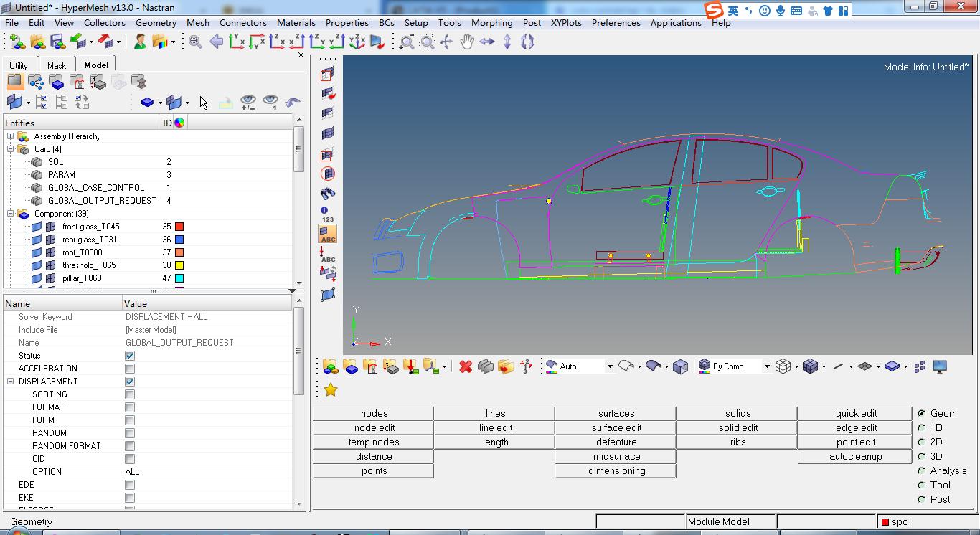This screenshot has height=535, width=980.
Task: Open the By Comp color mode dropdown
Action: 766,366
